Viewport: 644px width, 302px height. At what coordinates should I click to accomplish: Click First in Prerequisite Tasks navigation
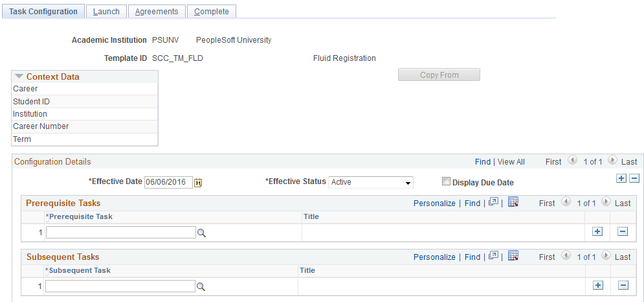click(x=547, y=203)
